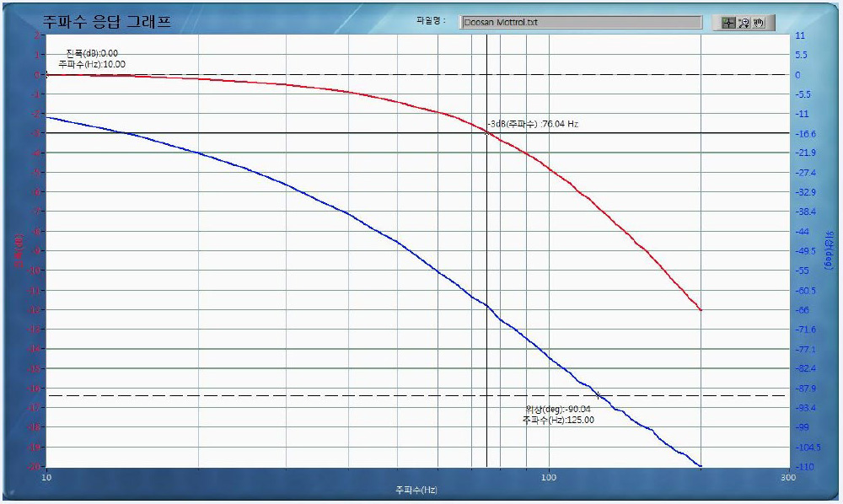843x504 pixels.
Task: Click the 11 top value on phase axis
Action: click(x=802, y=35)
